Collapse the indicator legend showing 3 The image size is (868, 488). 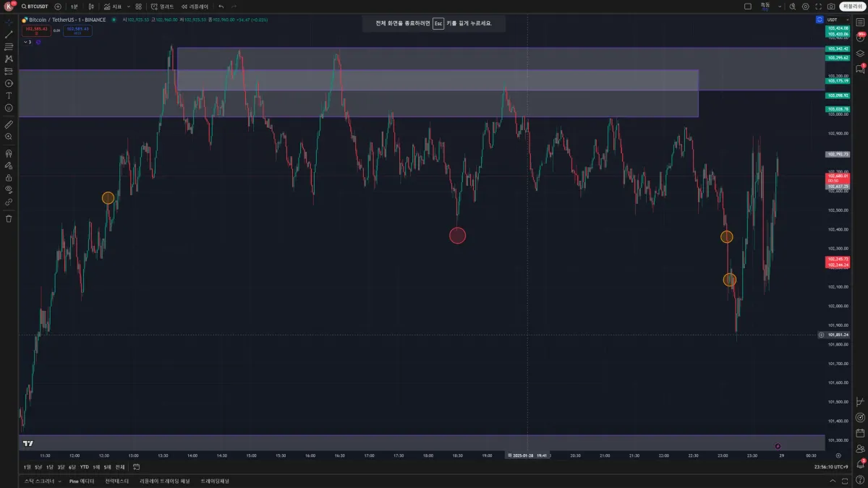[x=28, y=42]
